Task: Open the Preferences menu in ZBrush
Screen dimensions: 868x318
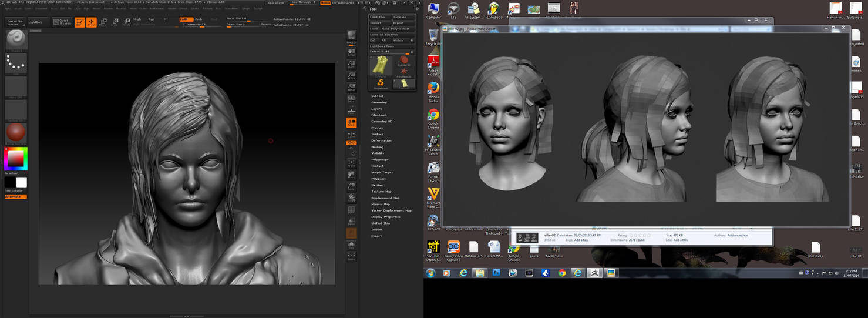Action: click(157, 9)
